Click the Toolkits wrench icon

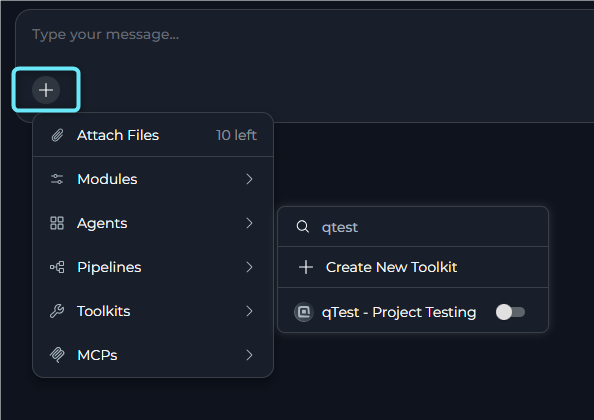[x=57, y=311]
